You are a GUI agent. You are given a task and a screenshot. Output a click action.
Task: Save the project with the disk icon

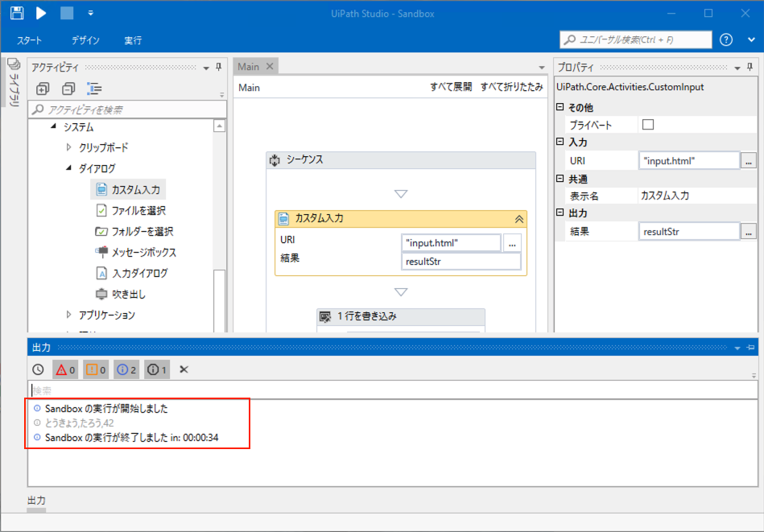click(x=17, y=13)
